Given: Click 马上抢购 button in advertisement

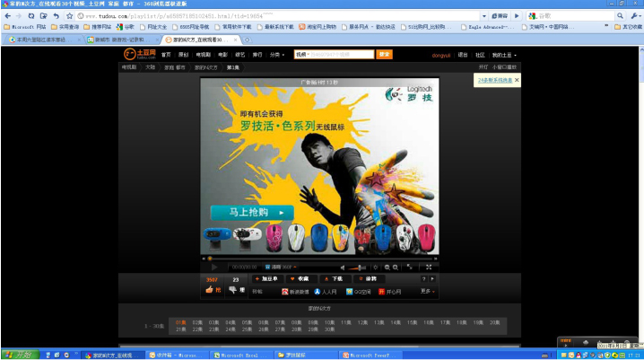Looking at the screenshot, I should tap(252, 213).
